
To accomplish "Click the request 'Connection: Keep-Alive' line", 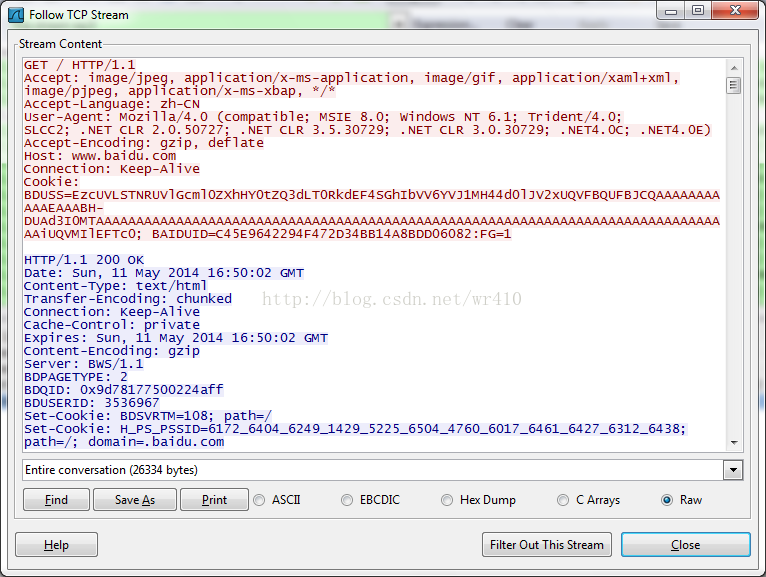I will tap(112, 169).
